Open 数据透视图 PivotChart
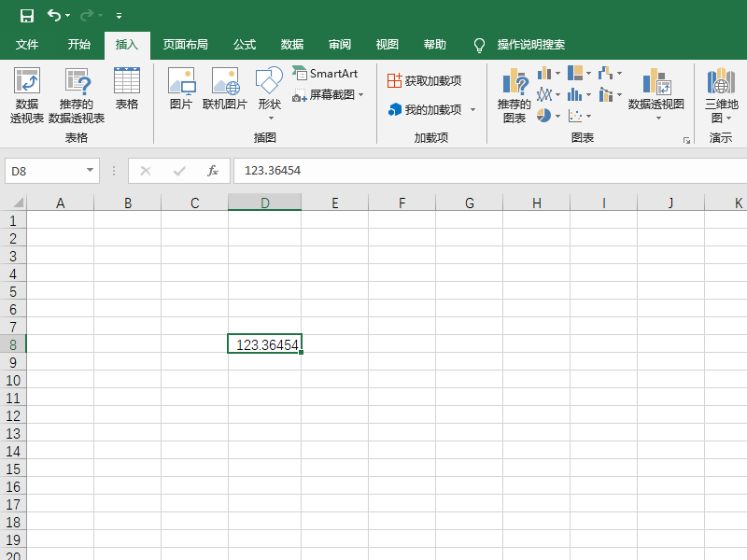Image resolution: width=747 pixels, height=560 pixels. point(656,88)
